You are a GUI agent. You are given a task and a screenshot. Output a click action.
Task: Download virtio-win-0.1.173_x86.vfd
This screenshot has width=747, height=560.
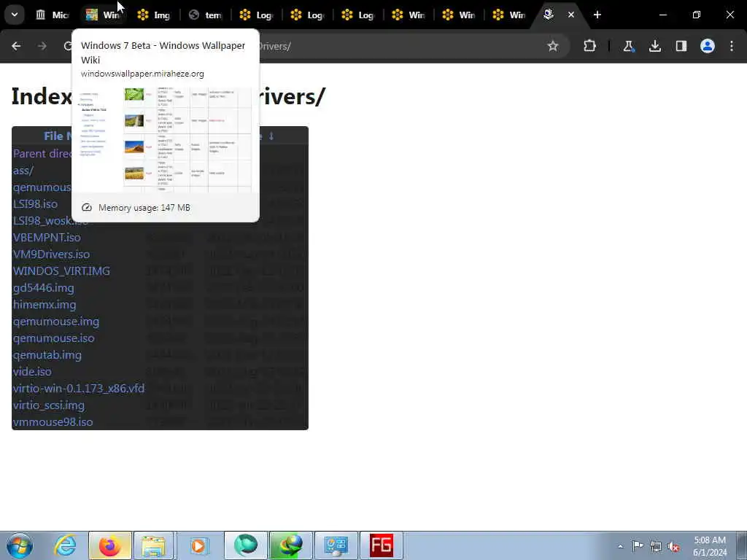(79, 388)
